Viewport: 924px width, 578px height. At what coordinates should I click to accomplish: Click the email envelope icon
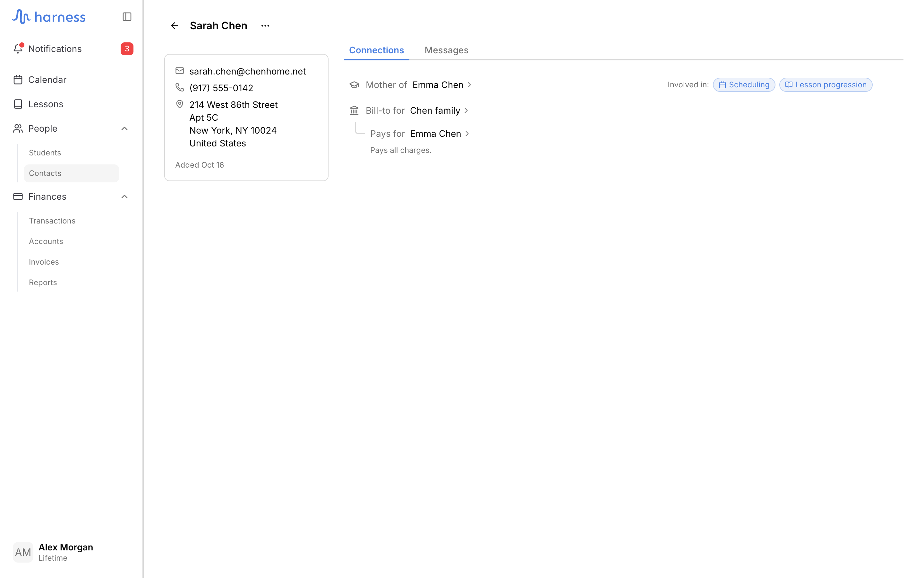coord(179,71)
